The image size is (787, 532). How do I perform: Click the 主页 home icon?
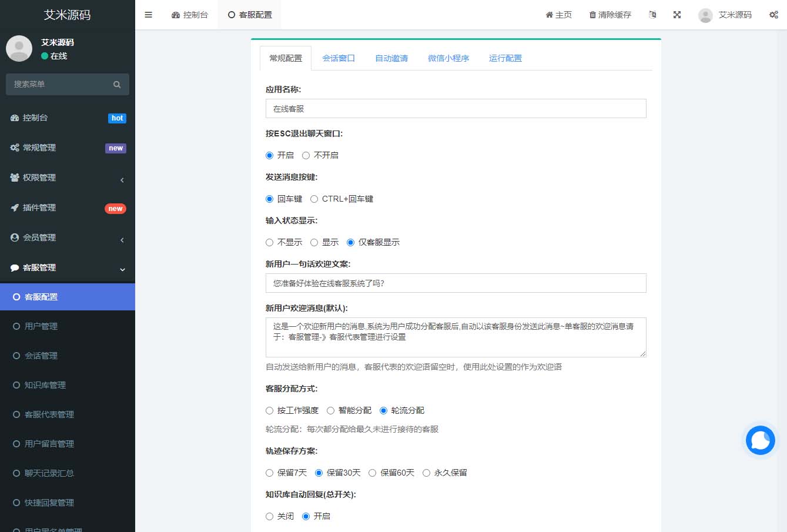549,15
